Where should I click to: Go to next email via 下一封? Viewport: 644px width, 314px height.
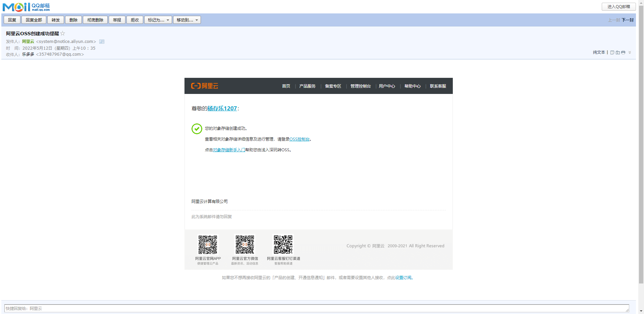point(628,20)
